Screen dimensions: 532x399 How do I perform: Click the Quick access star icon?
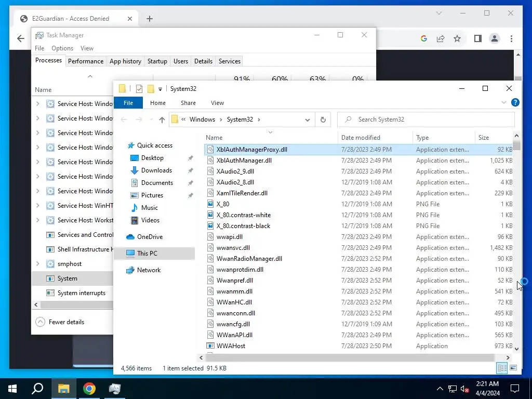pyautogui.click(x=131, y=145)
